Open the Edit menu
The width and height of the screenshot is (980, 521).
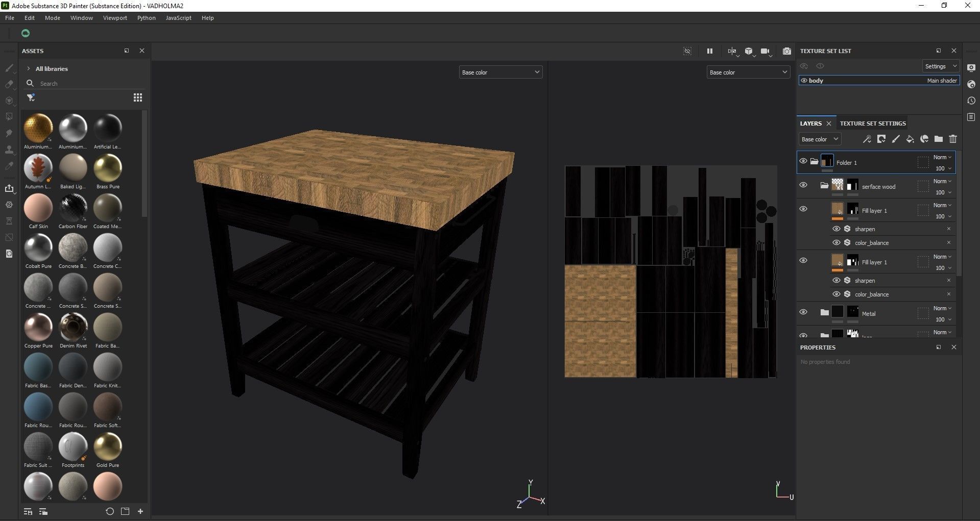(30, 18)
